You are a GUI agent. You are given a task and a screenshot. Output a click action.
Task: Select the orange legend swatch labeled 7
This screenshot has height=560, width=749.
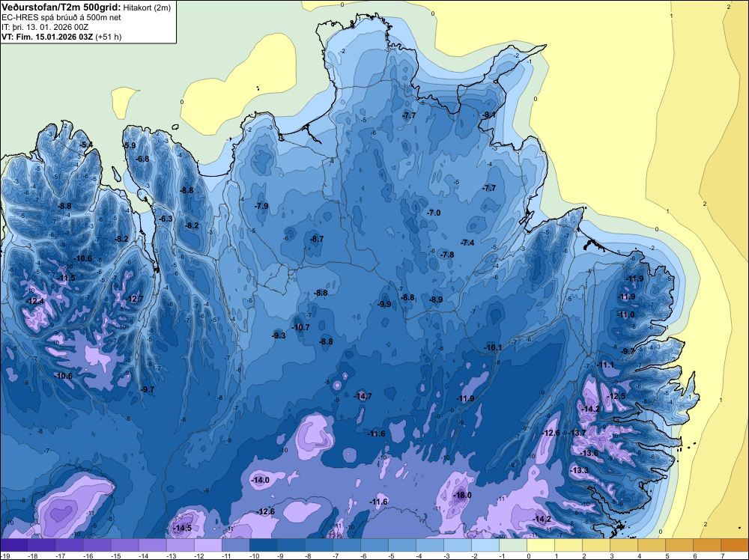coord(735,545)
